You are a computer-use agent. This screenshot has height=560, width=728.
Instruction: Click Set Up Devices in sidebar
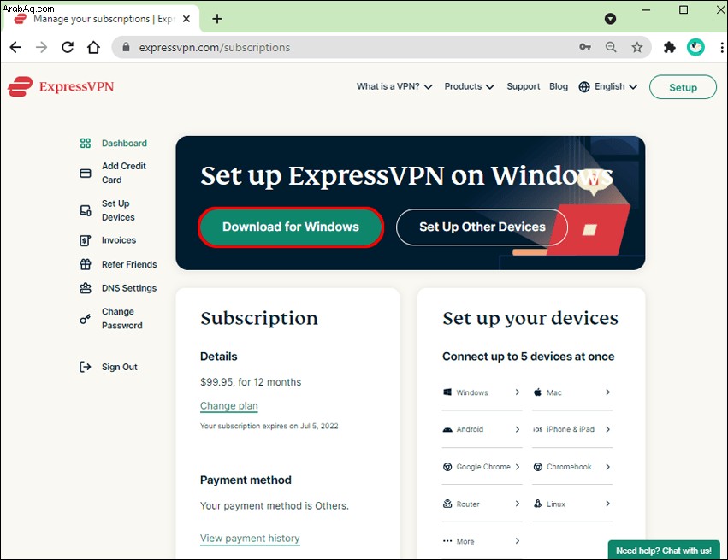pos(118,210)
